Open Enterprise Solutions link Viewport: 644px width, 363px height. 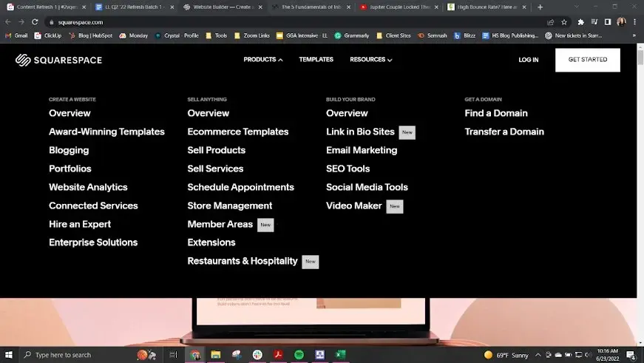(x=93, y=242)
